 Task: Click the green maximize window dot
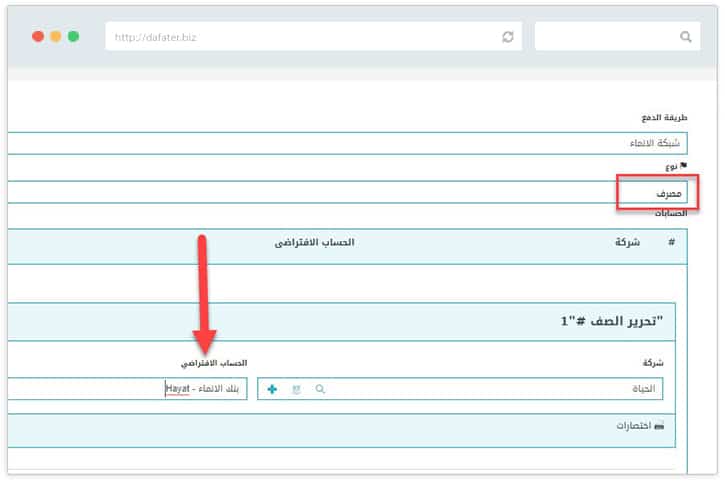point(74,36)
